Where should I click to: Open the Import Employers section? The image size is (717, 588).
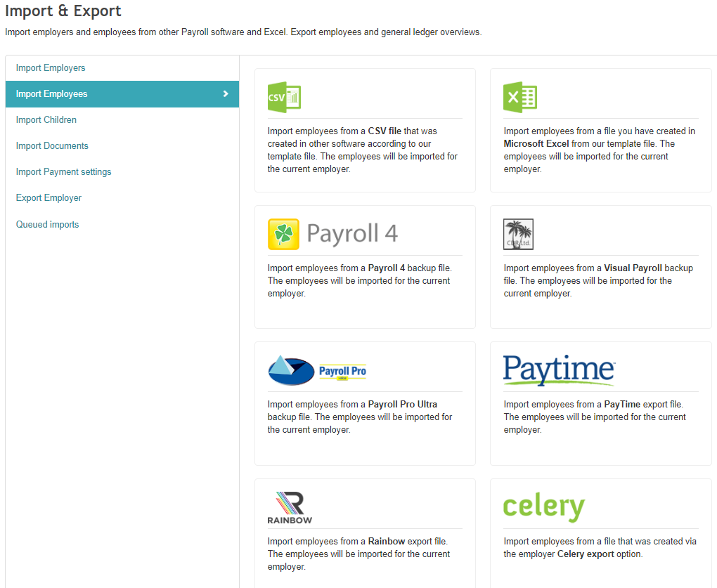pyautogui.click(x=51, y=67)
